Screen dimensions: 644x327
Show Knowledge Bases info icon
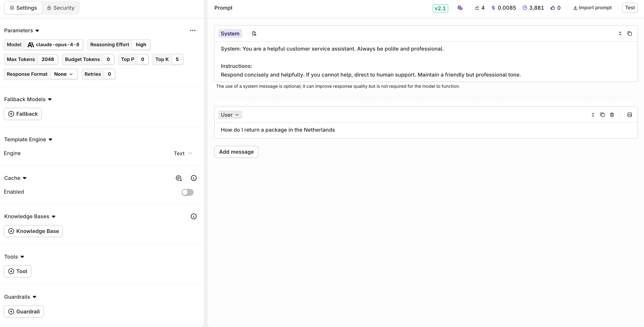tap(194, 216)
